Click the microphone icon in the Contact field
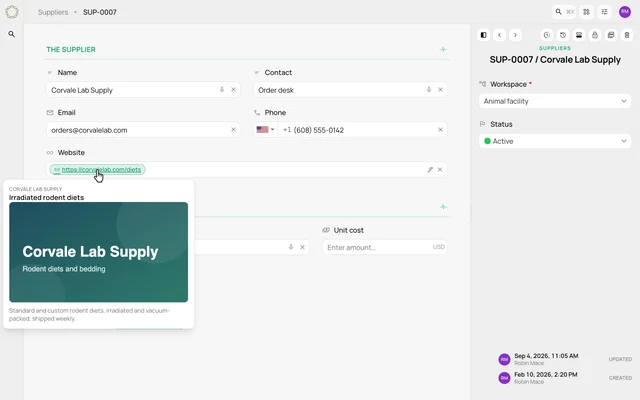This screenshot has width=640, height=400. pos(429,89)
